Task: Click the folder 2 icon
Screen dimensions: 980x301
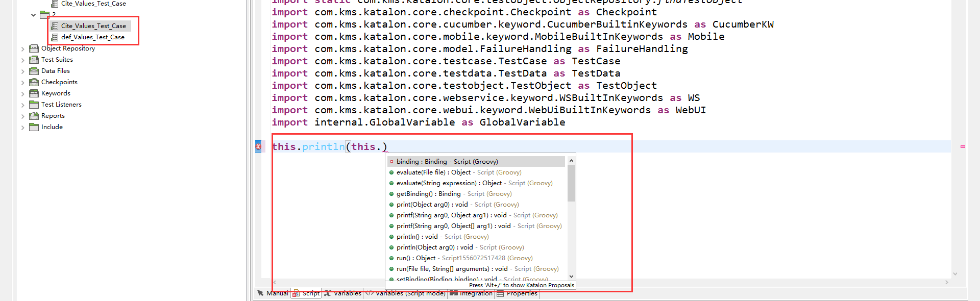Action: 45,14
